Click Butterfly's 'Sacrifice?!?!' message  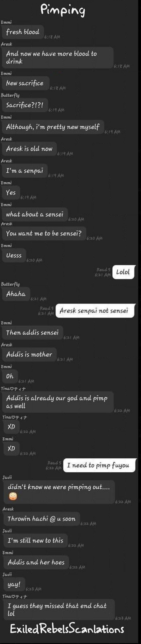coord(25,105)
